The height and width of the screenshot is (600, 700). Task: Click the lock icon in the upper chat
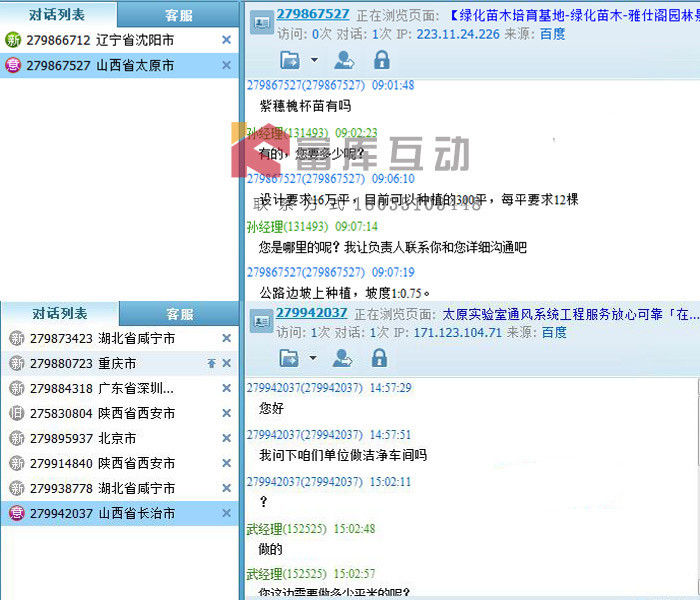click(382, 60)
